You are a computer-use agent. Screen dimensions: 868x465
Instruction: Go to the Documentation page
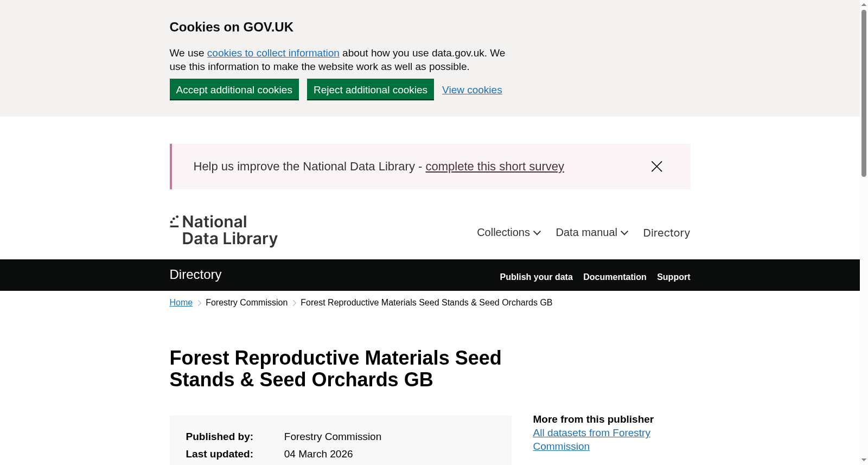click(x=615, y=277)
